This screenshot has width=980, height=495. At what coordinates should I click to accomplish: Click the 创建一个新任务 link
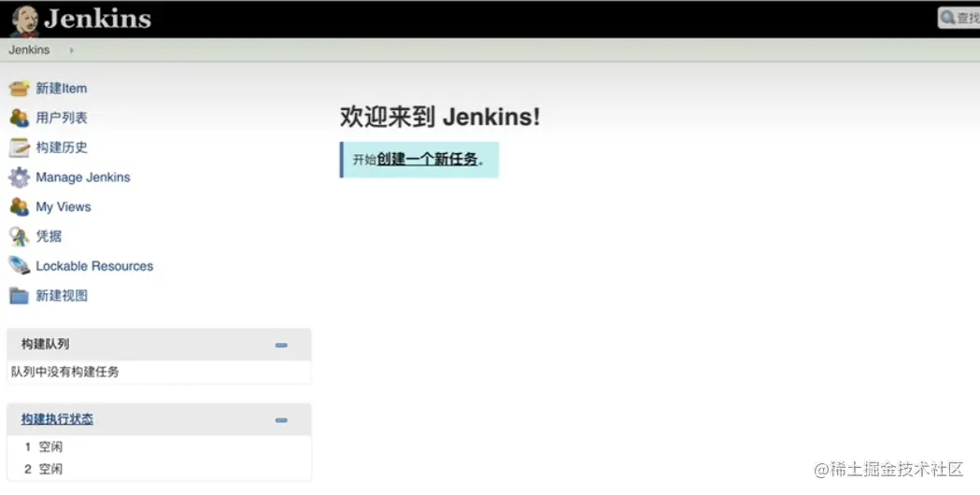click(427, 160)
